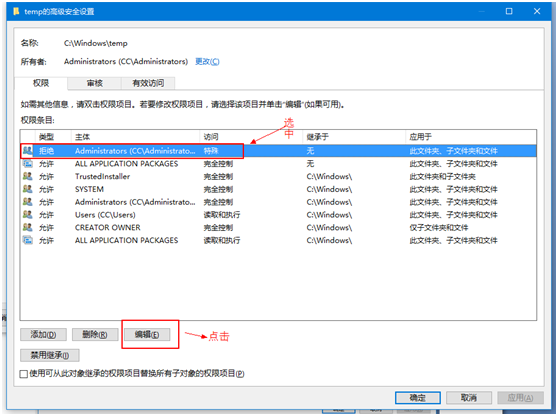This screenshot has height=416, width=558.
Task: Select the SYSTEM principal entry
Action: click(x=89, y=189)
